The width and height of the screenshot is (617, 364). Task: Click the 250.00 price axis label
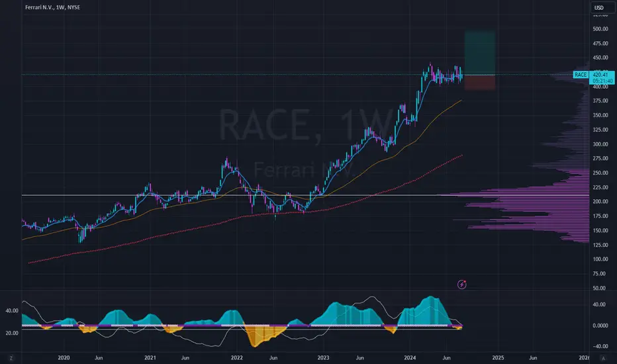click(x=600, y=173)
